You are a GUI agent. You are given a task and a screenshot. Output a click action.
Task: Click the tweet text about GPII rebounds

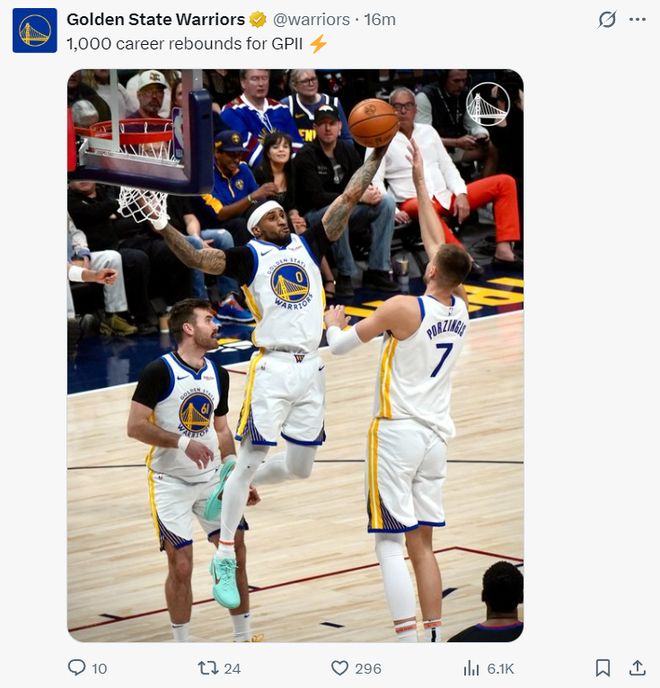(187, 43)
